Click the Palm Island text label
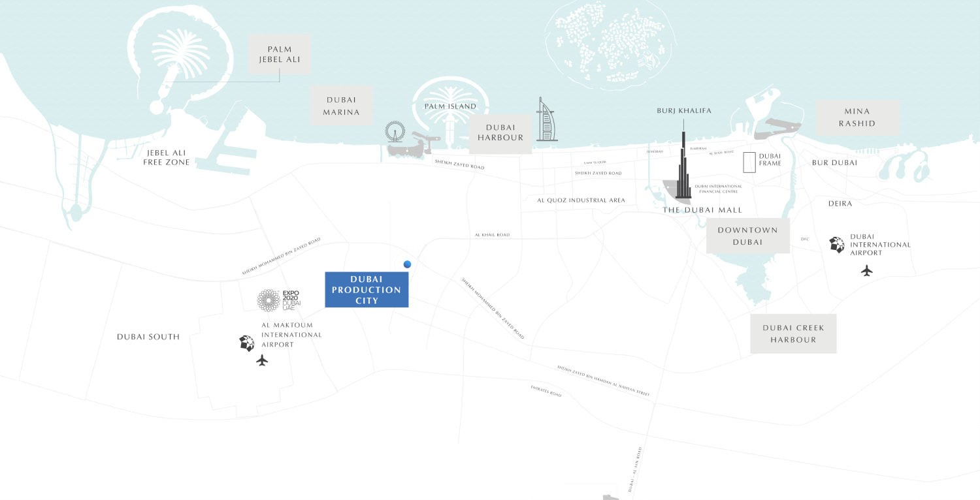The image size is (980, 500). pyautogui.click(x=450, y=106)
